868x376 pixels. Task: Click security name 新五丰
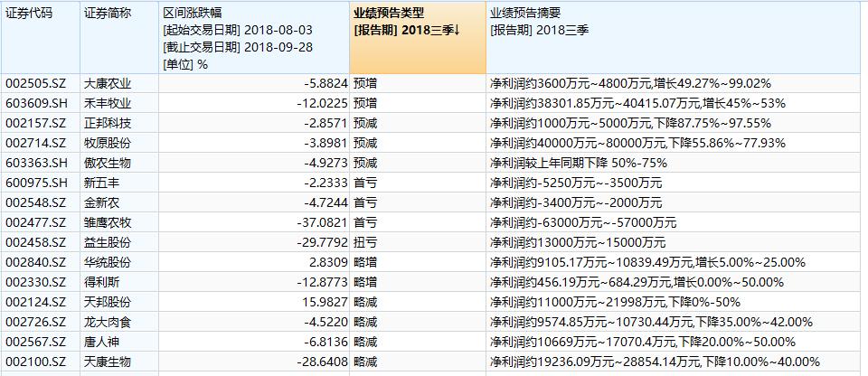pyautogui.click(x=102, y=183)
